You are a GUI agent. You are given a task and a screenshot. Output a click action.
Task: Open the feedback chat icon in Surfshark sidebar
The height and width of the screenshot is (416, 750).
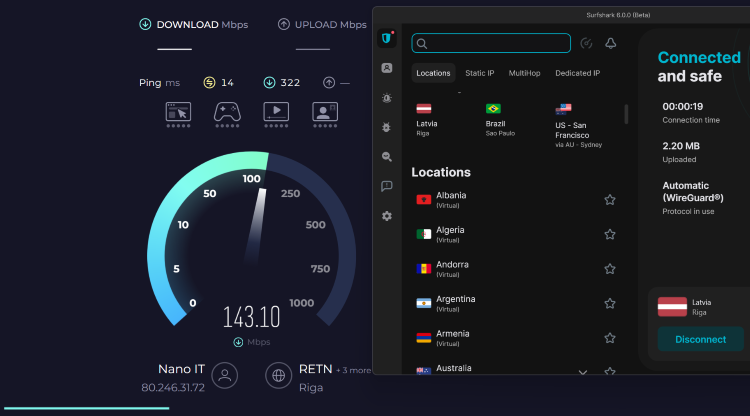click(386, 186)
